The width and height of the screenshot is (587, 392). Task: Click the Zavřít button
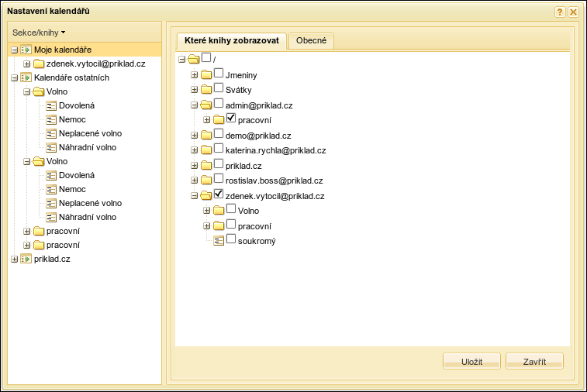click(534, 362)
